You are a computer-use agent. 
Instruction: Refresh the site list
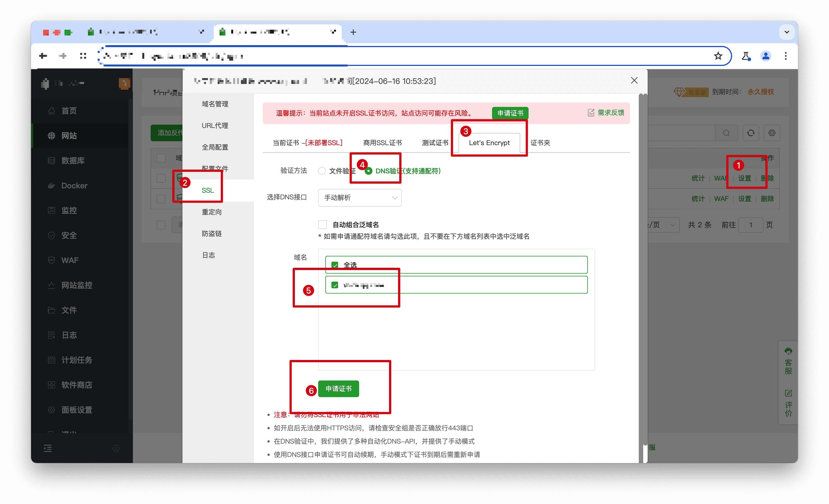click(x=751, y=133)
